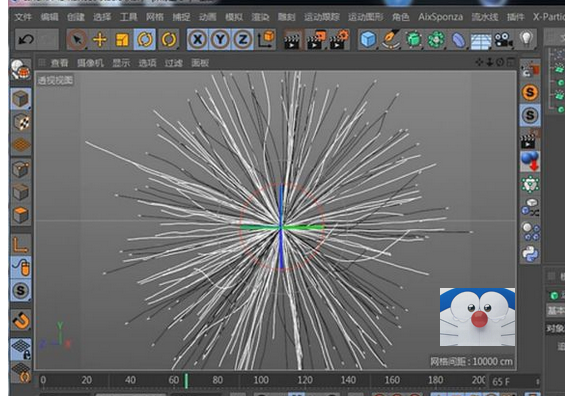Open viewport 面板 menu
The image size is (565, 396).
tap(200, 63)
